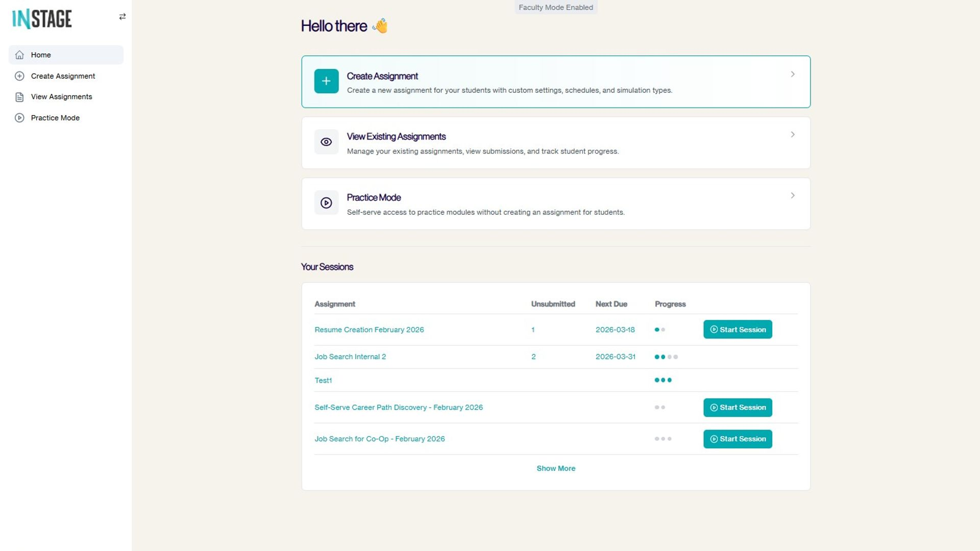Go to Home in the sidebar
This screenshot has width=980, height=551.
click(x=66, y=55)
